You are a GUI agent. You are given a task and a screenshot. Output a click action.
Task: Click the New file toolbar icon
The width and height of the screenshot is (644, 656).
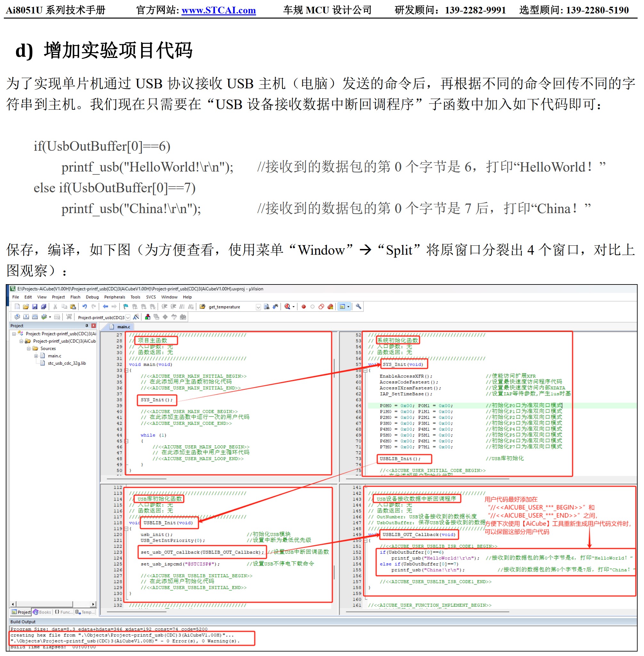pyautogui.click(x=17, y=307)
